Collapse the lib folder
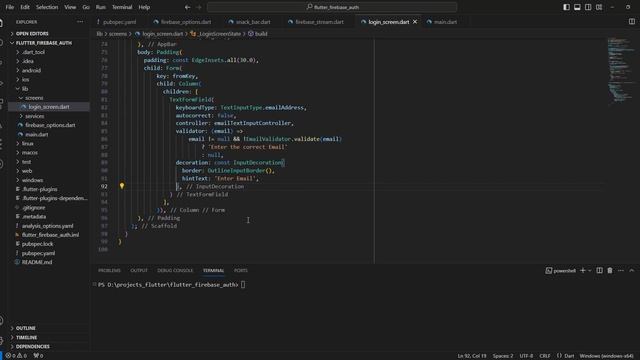Screen dimensions: 640x360 tap(25, 89)
